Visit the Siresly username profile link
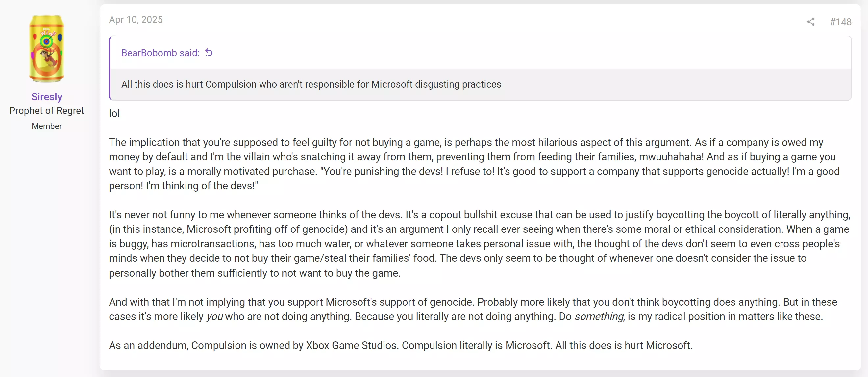This screenshot has width=868, height=377. 46,97
